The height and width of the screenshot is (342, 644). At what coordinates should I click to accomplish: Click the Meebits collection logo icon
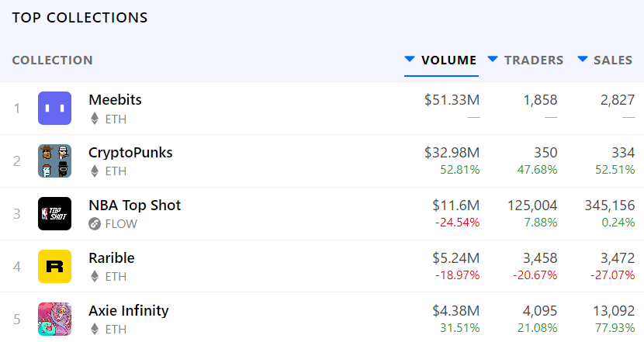(54, 109)
